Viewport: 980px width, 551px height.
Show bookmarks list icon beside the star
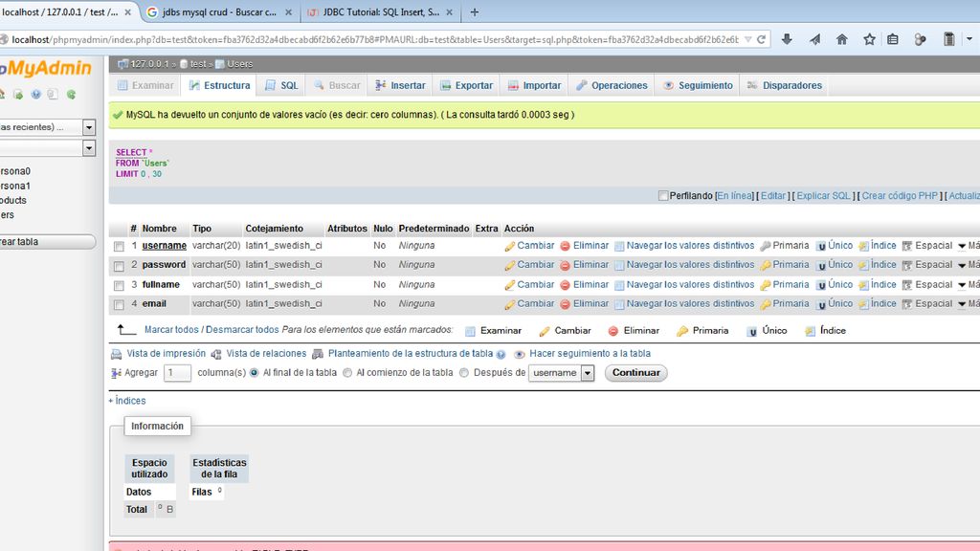coord(893,39)
